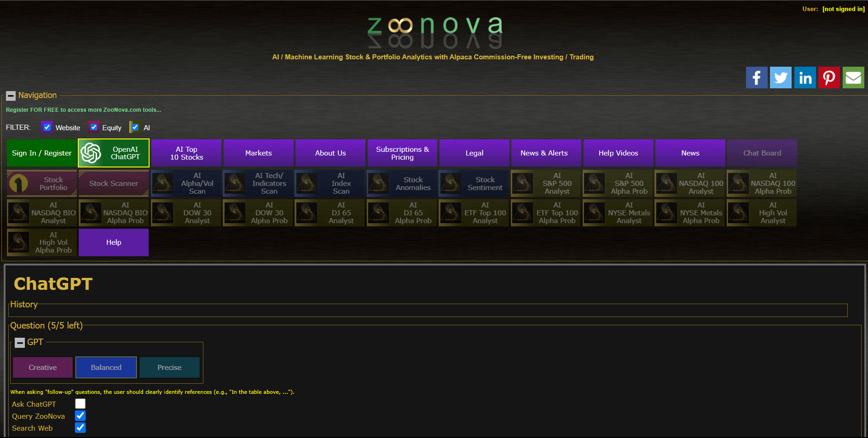Enable the Ask ChatGPT checkbox
The width and height of the screenshot is (868, 438).
[81, 403]
